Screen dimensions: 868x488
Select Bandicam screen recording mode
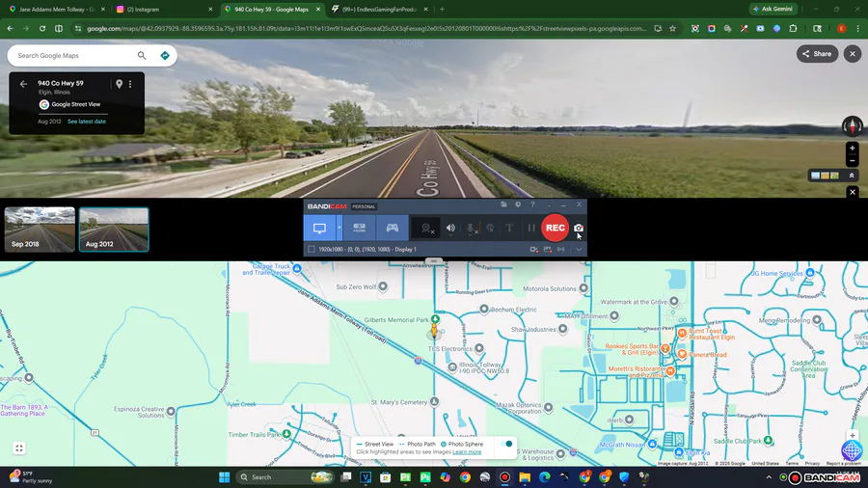coord(319,228)
